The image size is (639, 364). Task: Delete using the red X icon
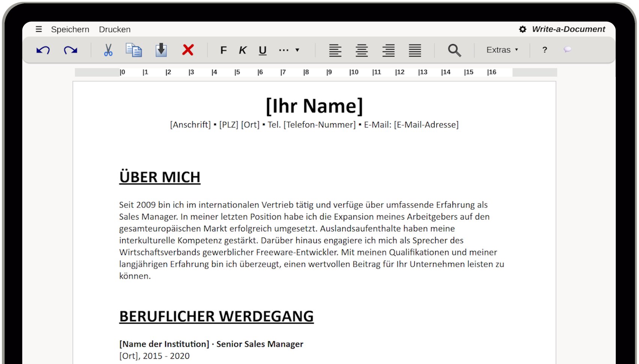(x=188, y=50)
